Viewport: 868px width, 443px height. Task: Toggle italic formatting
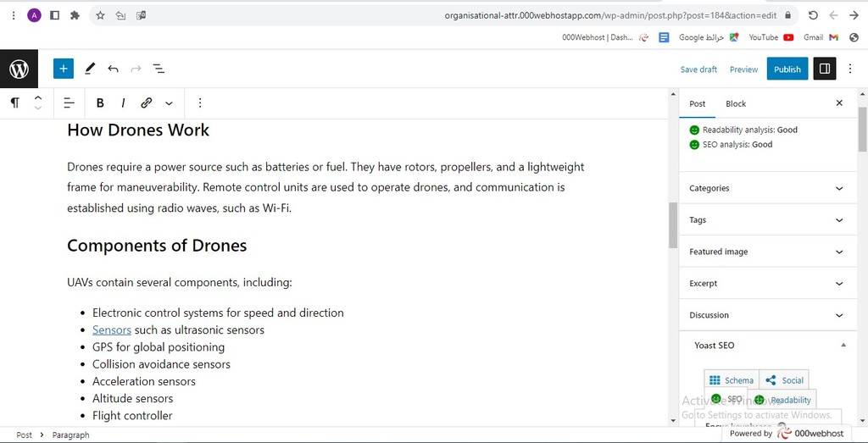tap(123, 102)
